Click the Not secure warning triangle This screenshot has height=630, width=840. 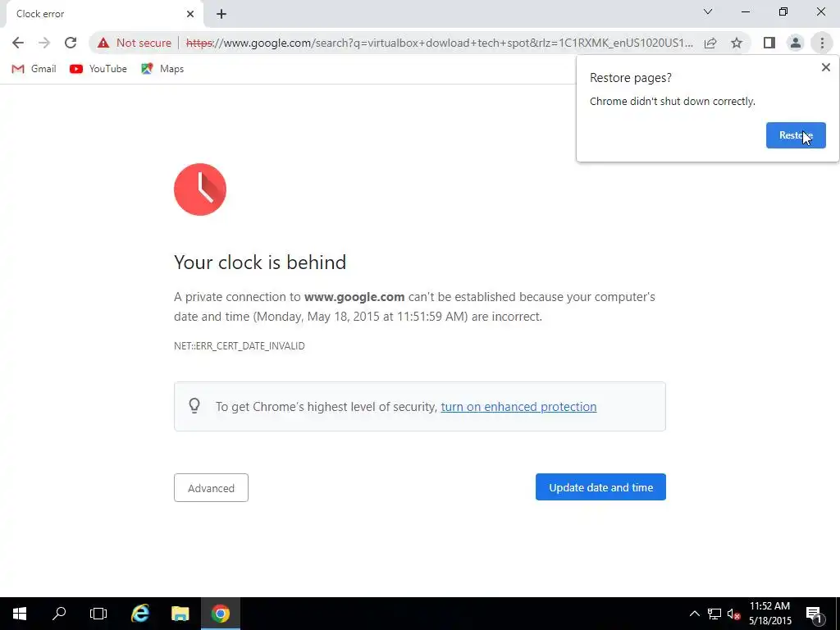click(103, 43)
